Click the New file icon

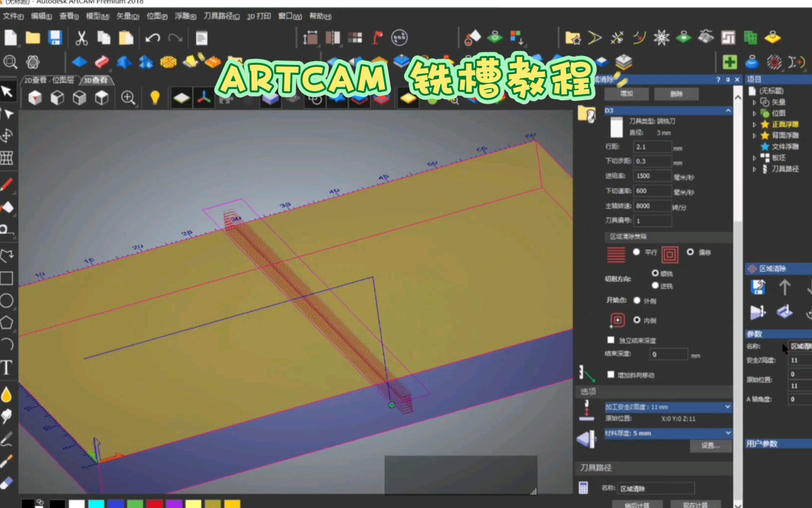coord(10,38)
